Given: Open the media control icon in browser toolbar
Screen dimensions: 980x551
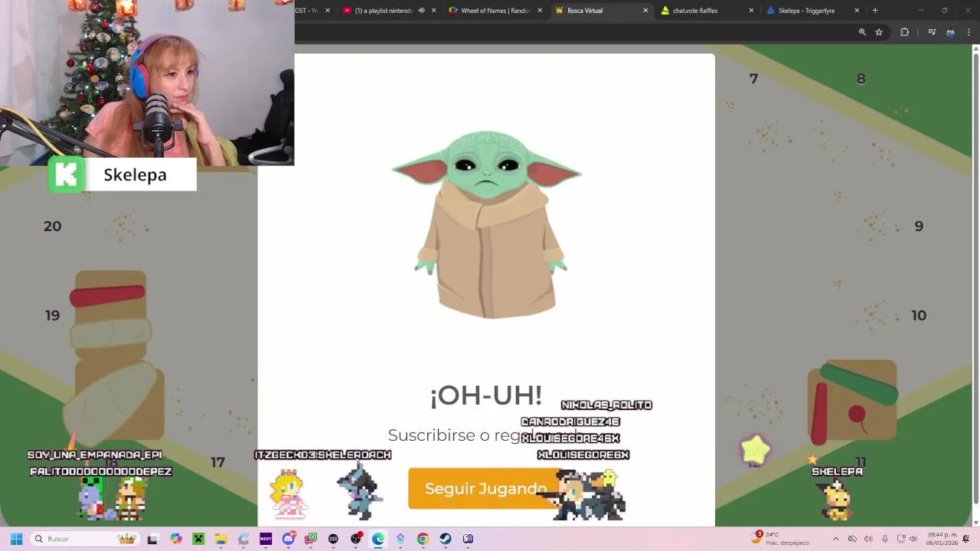Looking at the screenshot, I should [x=932, y=32].
